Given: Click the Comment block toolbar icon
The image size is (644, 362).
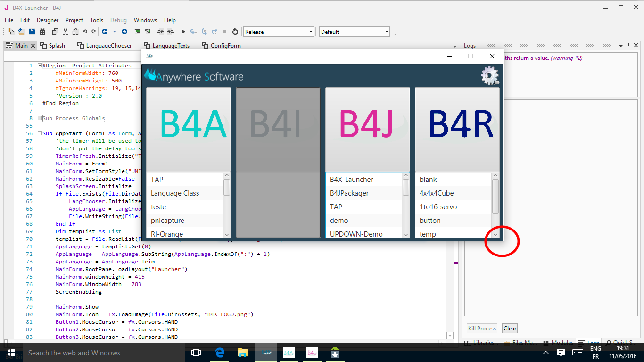Looking at the screenshot, I should (137, 32).
